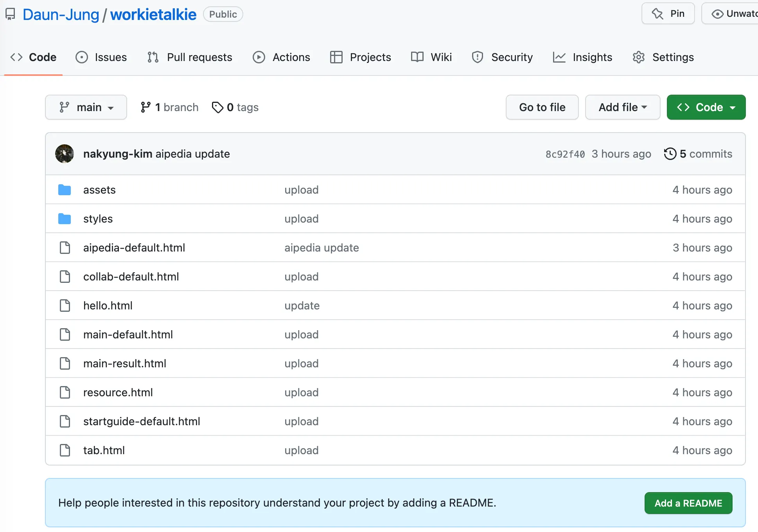This screenshot has width=758, height=532.
Task: Click the file icon for hello.html
Action: 65,306
